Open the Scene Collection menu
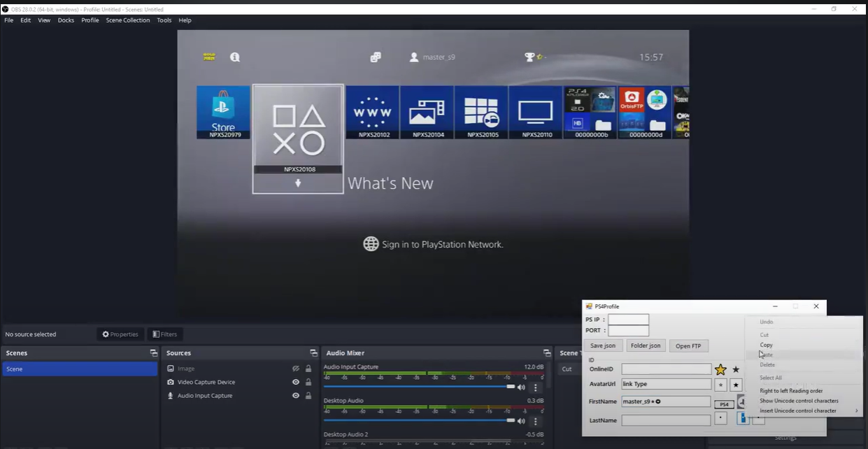This screenshot has height=449, width=868. click(x=128, y=20)
